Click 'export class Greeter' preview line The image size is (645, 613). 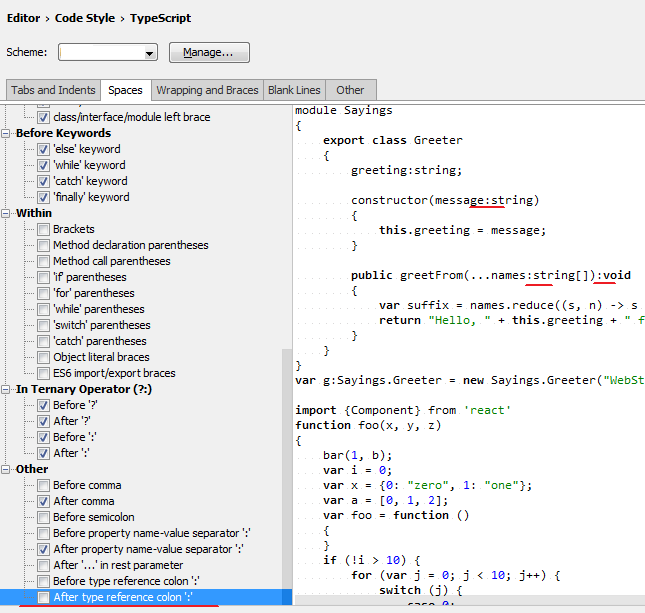(393, 140)
